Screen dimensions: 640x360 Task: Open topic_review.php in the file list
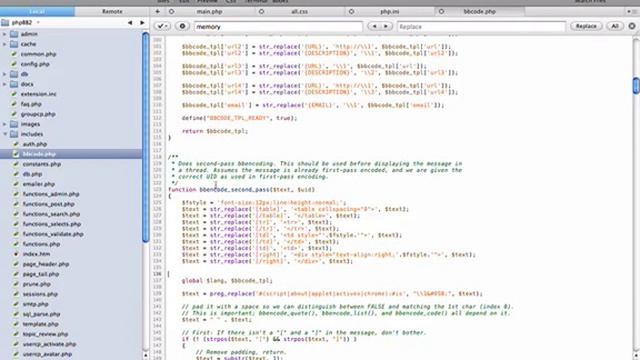pyautogui.click(x=45, y=334)
